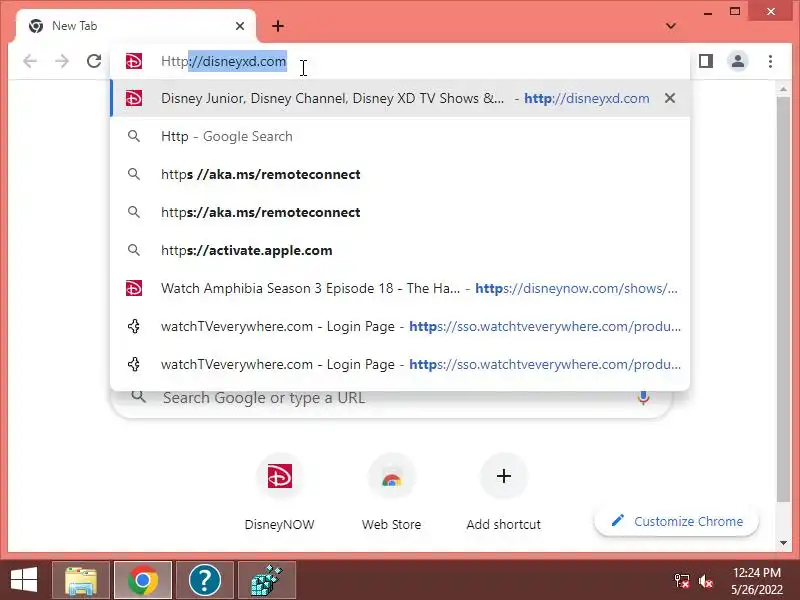800x600 pixels.
Task: Click the Disney favicon in the address bar
Action: coord(134,61)
